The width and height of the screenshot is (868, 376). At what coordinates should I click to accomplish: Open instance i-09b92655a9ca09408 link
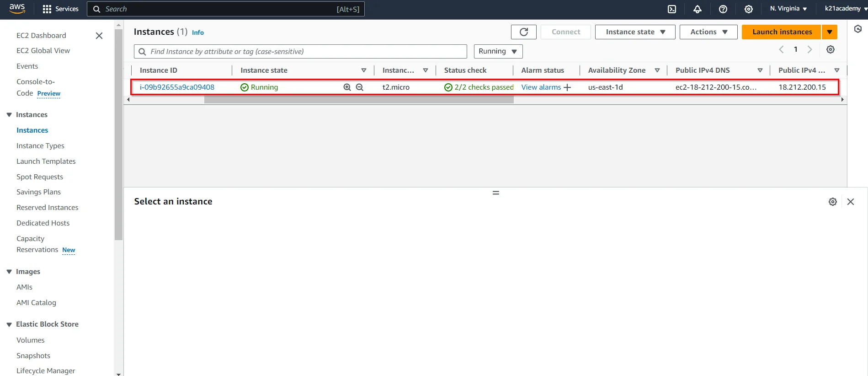point(177,87)
